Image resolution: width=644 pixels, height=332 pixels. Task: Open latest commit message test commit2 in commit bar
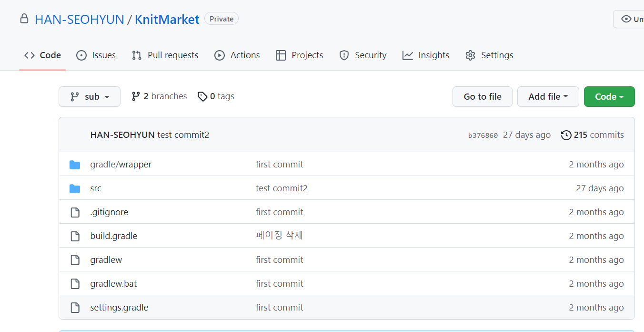coord(183,135)
